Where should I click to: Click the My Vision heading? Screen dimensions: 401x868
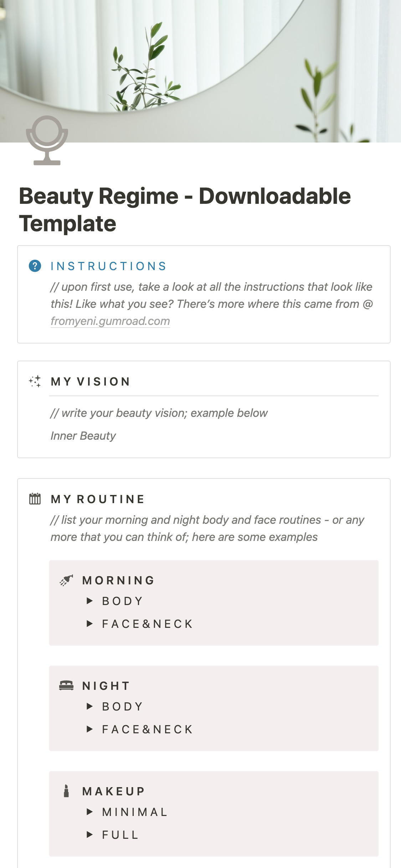pyautogui.click(x=91, y=382)
